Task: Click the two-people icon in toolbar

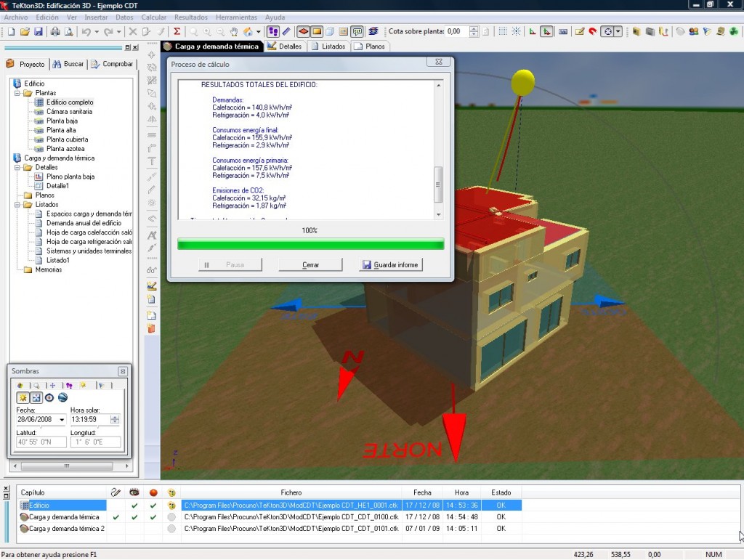Action: point(694,32)
